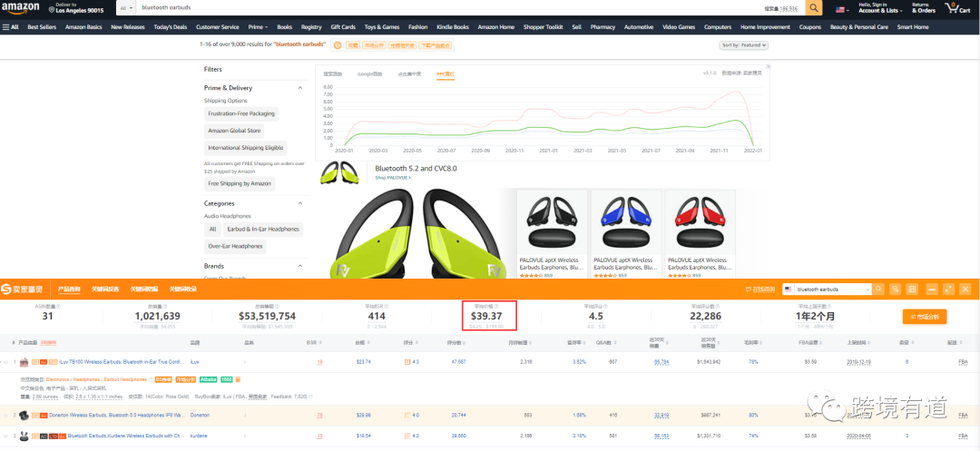Open the hamburger All menu

coord(11,27)
